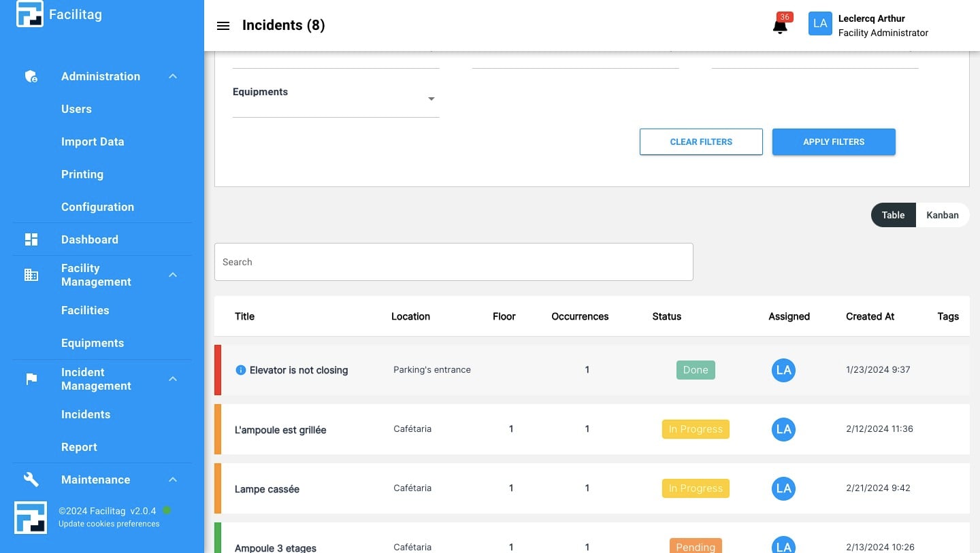The height and width of the screenshot is (553, 980).
Task: Click the Maintenance wrench icon
Action: coord(31,480)
